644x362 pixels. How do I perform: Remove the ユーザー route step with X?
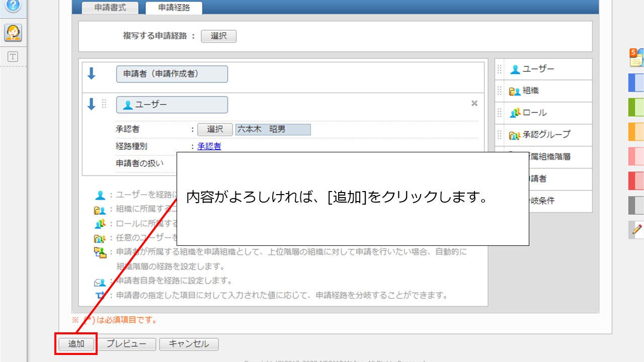pos(474,103)
